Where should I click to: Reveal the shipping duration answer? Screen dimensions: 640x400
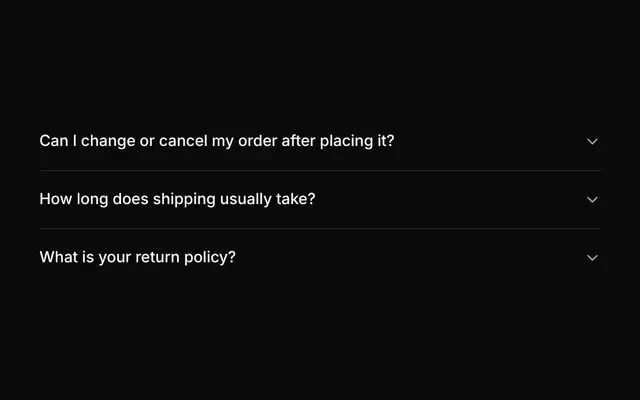point(320,199)
